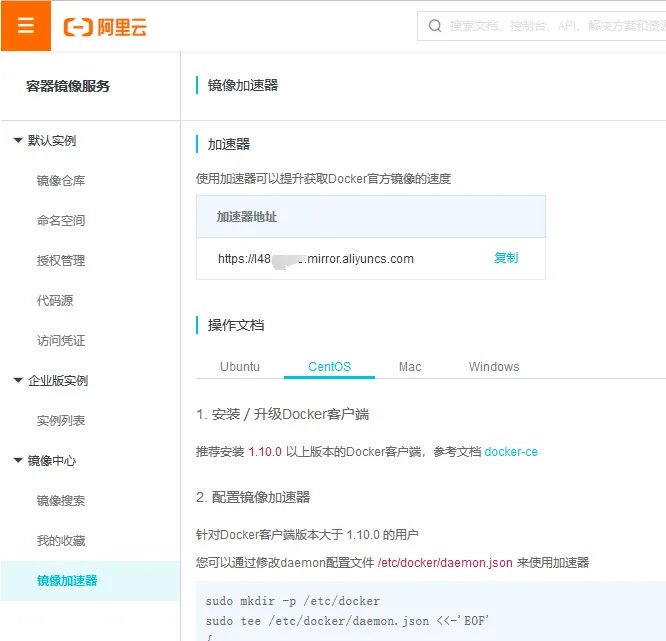Open 授权管理 in the sidebar
The height and width of the screenshot is (641, 666).
click(61, 260)
